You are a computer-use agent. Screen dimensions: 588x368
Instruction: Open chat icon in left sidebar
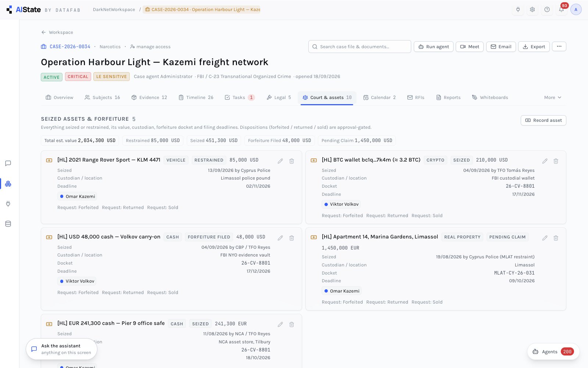pos(8,163)
